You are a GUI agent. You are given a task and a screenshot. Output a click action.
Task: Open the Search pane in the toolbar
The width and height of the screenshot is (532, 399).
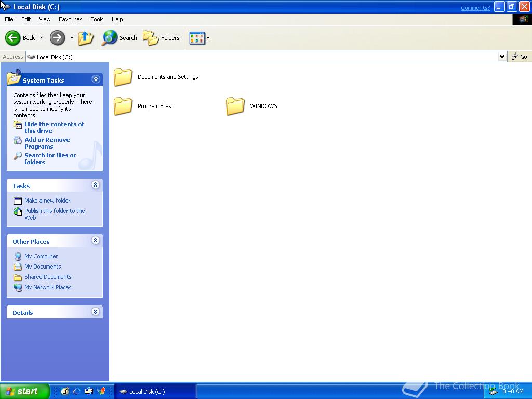click(x=119, y=37)
